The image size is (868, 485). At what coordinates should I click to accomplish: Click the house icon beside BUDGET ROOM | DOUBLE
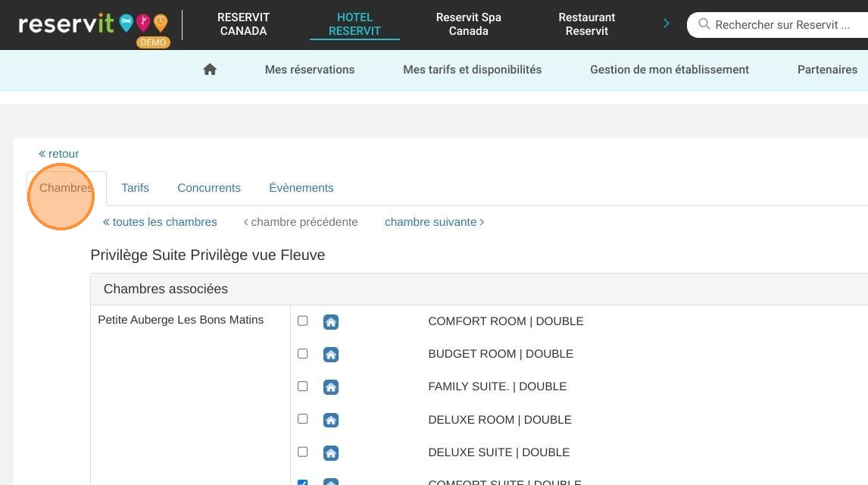[x=331, y=355]
